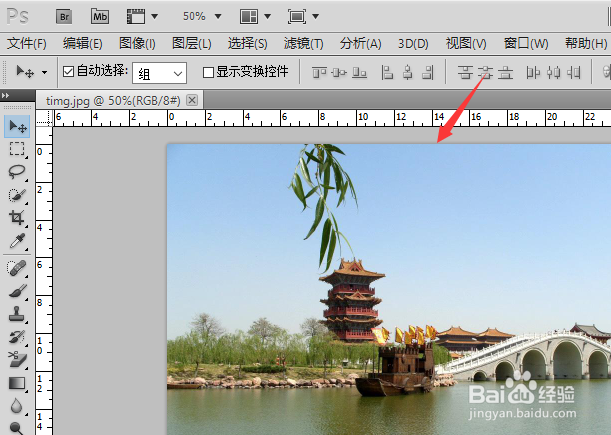Select the Eyedropper tool
Screen dimensions: 611x435
[x=17, y=241]
